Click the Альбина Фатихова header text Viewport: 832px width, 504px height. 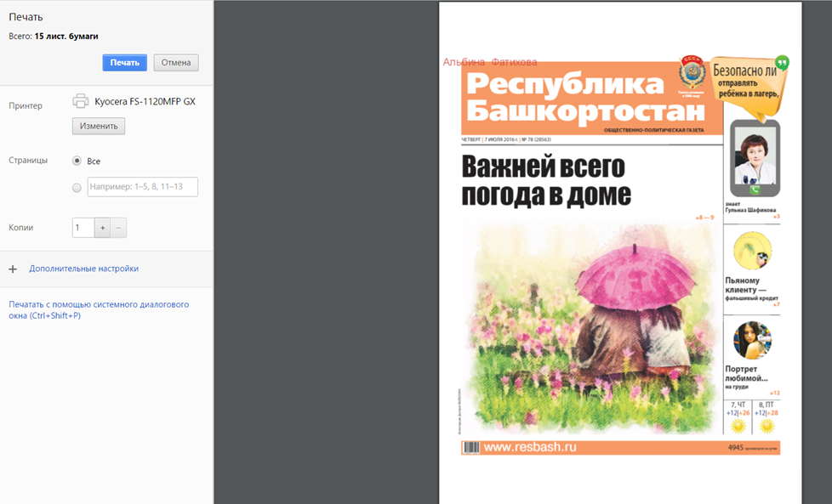click(490, 63)
